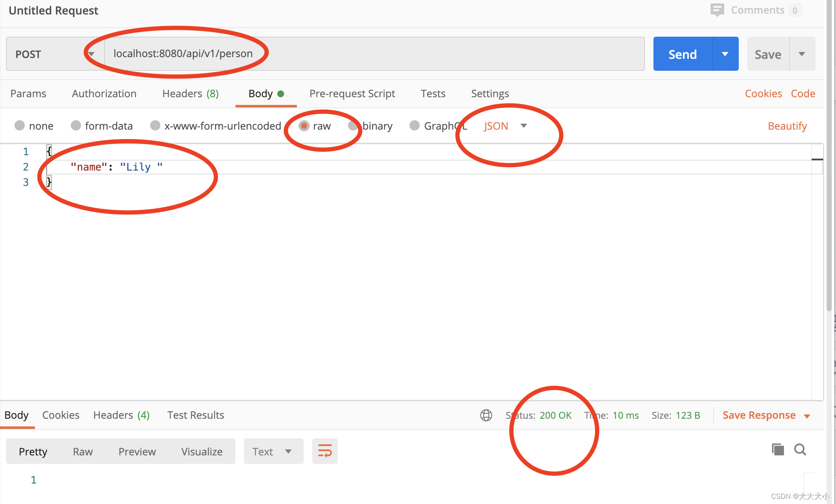Screen dimensions: 836x504
Task: Click the blue Send button
Action: (682, 54)
